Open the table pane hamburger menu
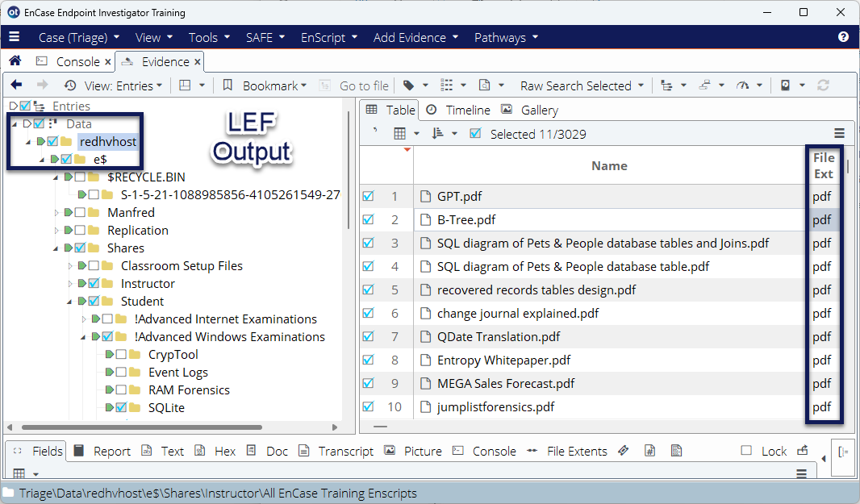This screenshot has width=860, height=504. [839, 133]
